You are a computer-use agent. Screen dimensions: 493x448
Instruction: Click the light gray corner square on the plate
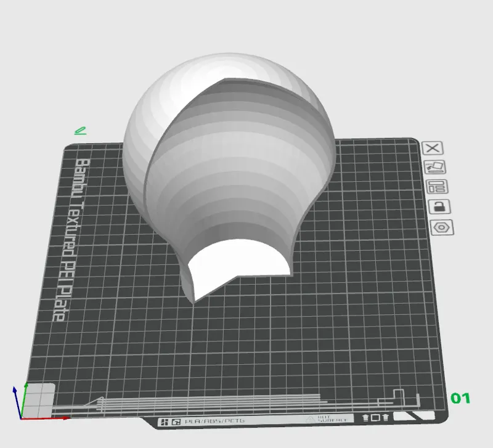pos(38,400)
